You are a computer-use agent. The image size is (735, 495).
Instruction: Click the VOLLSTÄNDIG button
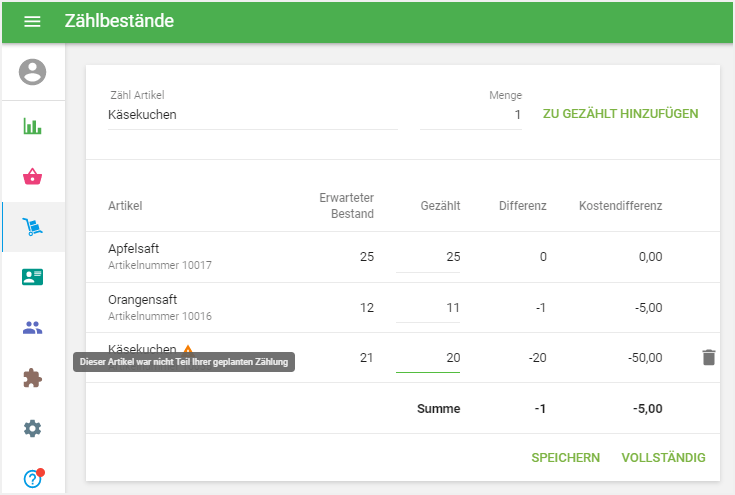(663, 458)
